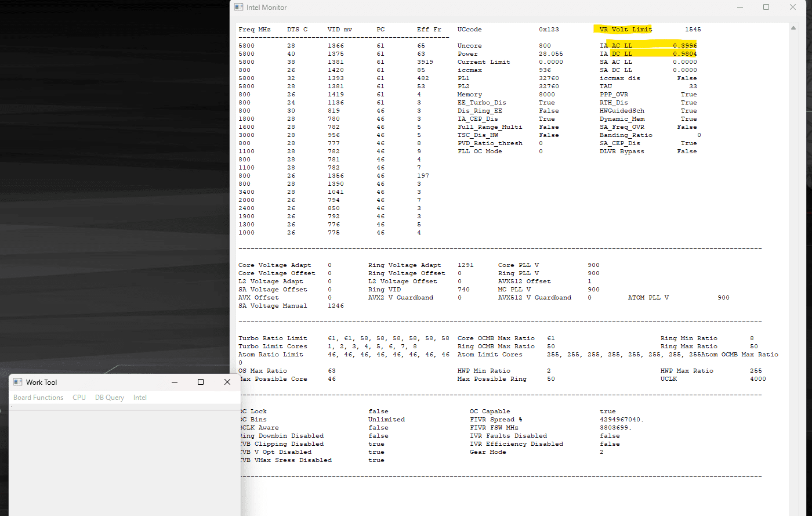Click the Intel Monitor title text

[266, 8]
